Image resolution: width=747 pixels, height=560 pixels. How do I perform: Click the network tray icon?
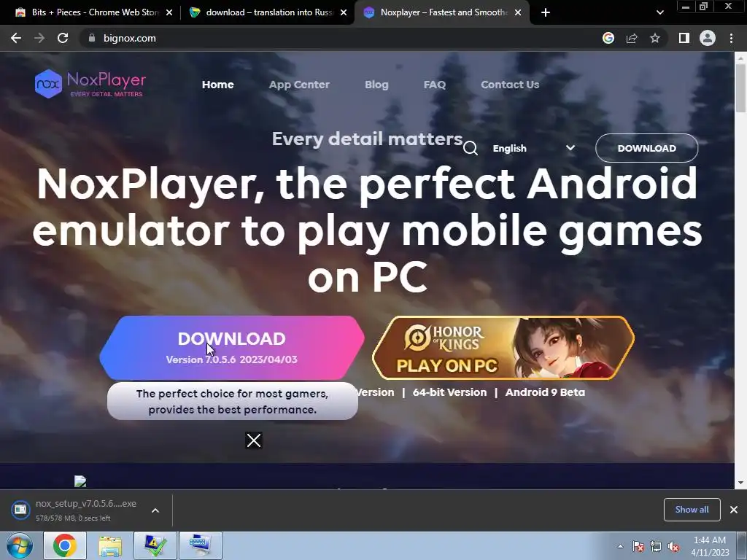pos(656,546)
